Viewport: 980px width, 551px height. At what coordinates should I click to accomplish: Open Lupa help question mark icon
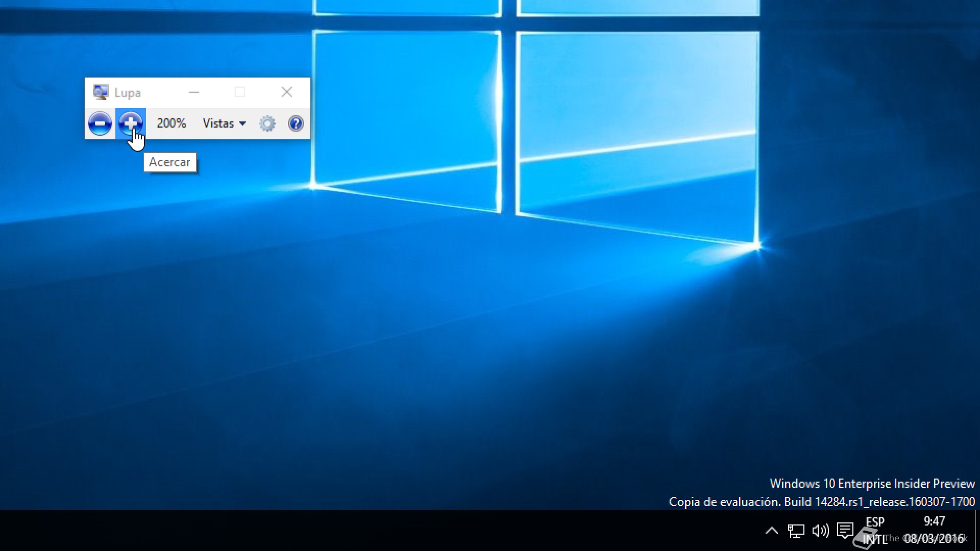[x=296, y=123]
